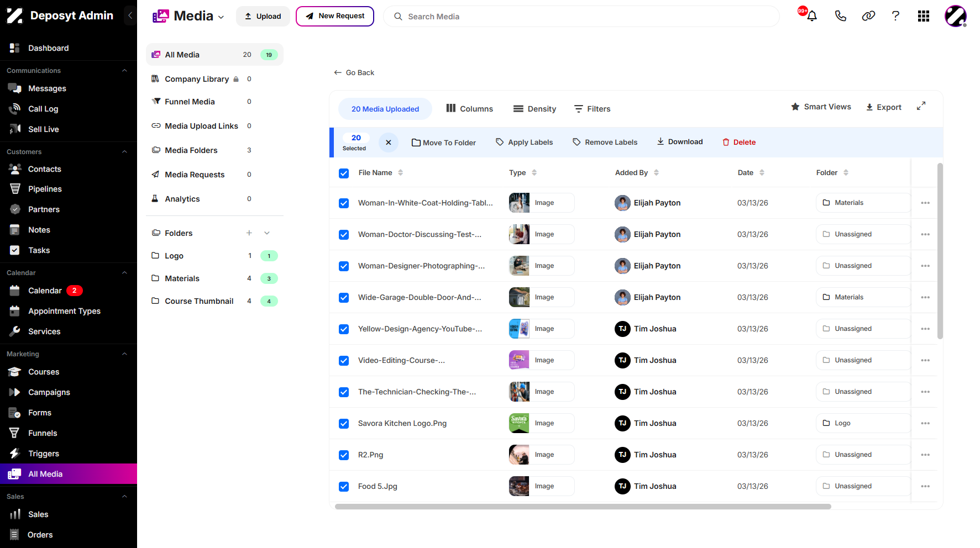Expand table to fullscreen view icon
The image size is (980, 548).
point(921,106)
